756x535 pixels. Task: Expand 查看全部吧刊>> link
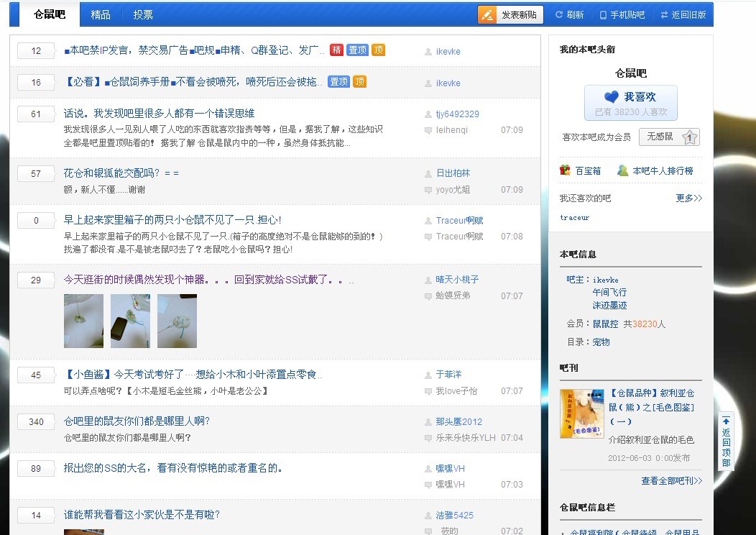[672, 480]
